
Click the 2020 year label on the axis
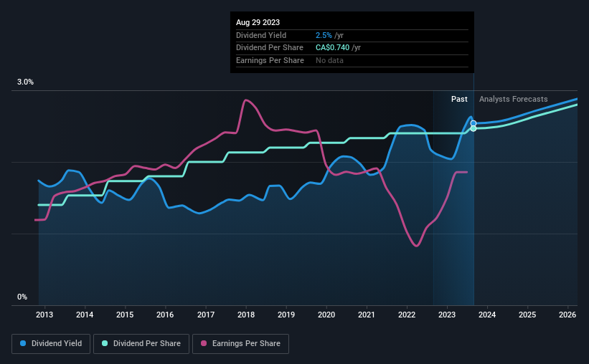click(326, 315)
